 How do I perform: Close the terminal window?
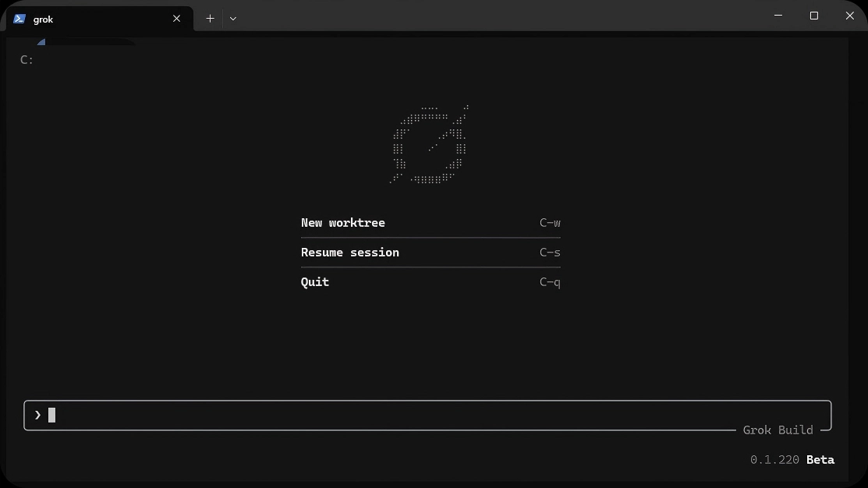point(850,16)
